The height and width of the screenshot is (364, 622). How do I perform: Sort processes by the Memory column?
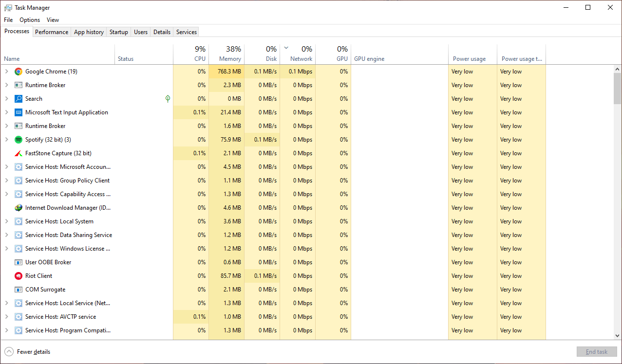227,54
